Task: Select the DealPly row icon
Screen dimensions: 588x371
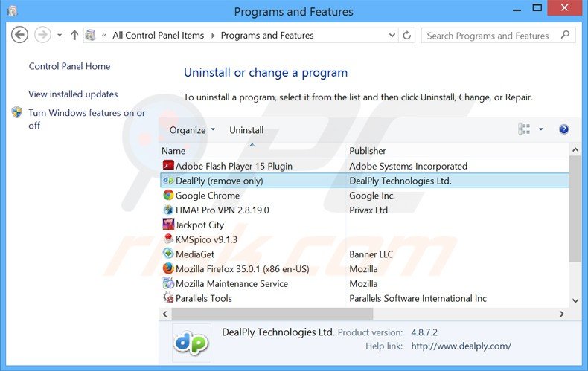Action: coord(168,180)
